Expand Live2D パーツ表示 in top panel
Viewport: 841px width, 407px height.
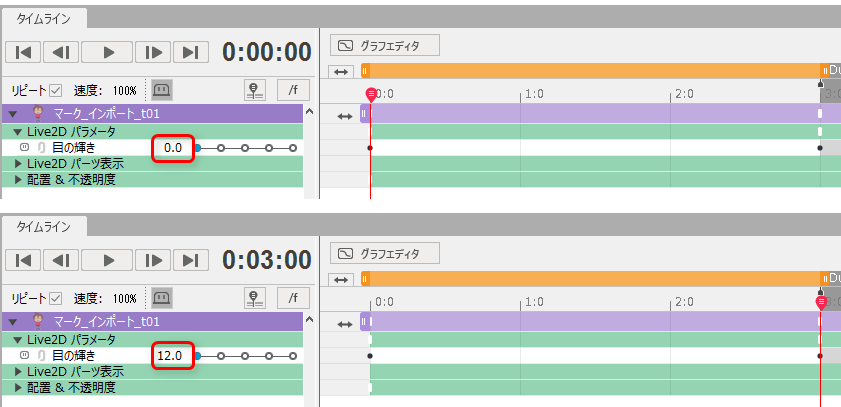[x=18, y=164]
